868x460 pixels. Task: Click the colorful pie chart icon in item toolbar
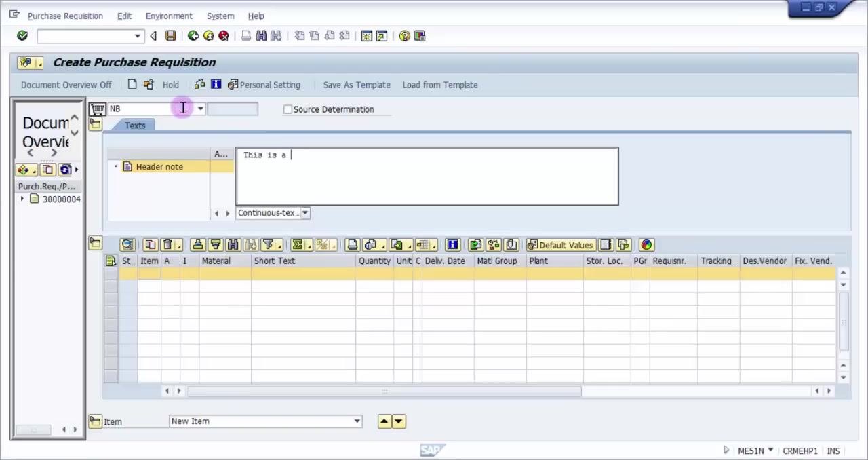(x=646, y=245)
